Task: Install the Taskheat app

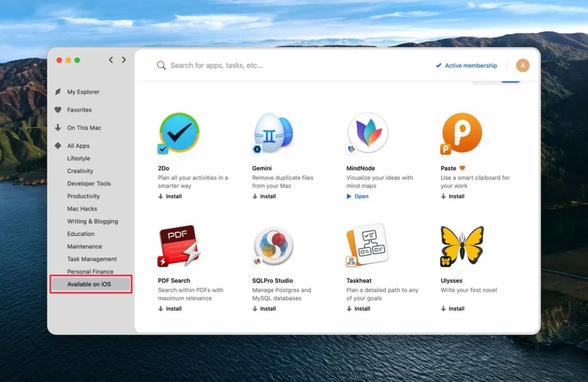Action: click(x=358, y=308)
